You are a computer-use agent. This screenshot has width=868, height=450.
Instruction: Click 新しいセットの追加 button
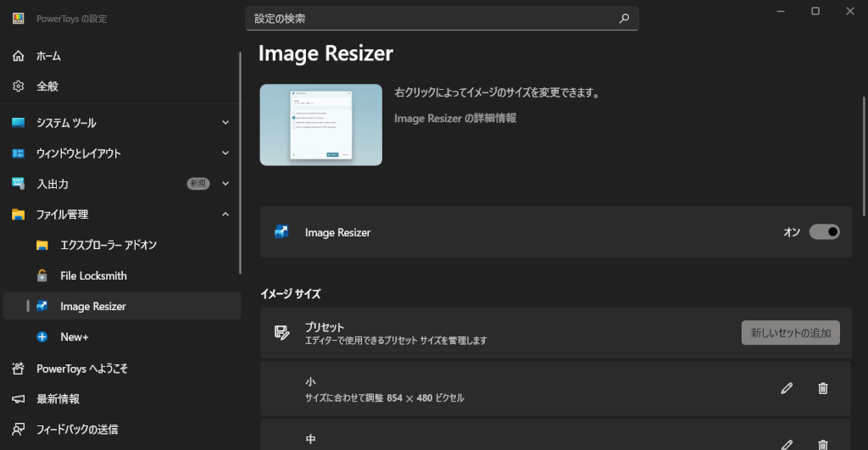coord(790,333)
